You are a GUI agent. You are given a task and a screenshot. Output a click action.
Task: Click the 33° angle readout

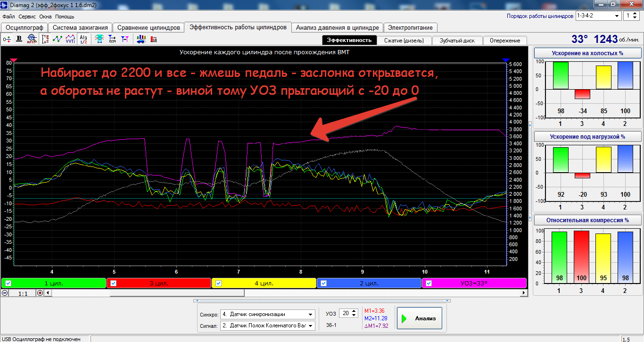[x=580, y=40]
